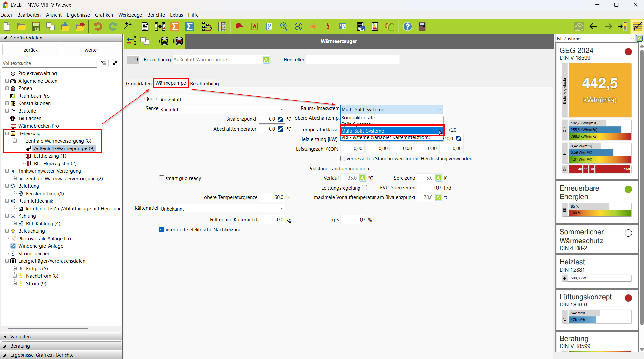Click the energy label report icon

(x=375, y=26)
